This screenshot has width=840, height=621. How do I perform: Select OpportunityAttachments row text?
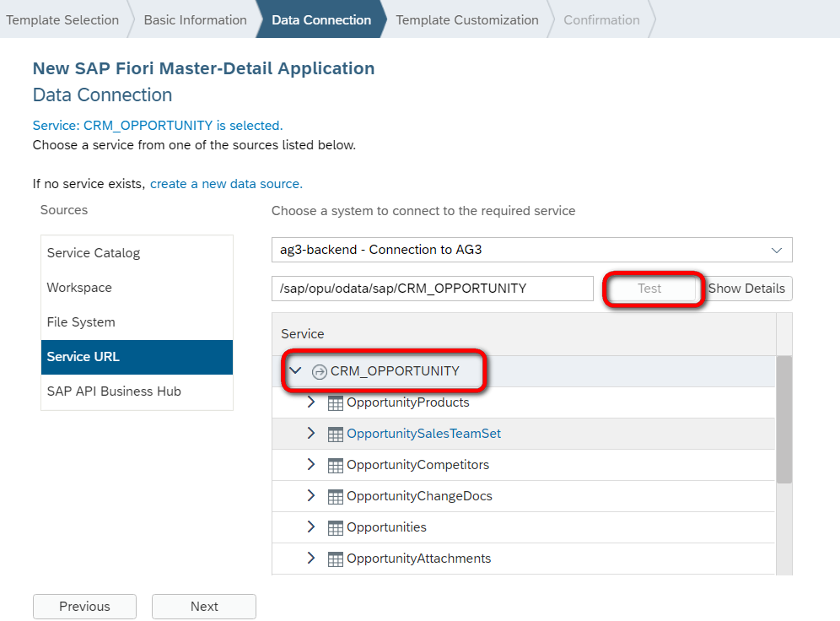click(419, 559)
